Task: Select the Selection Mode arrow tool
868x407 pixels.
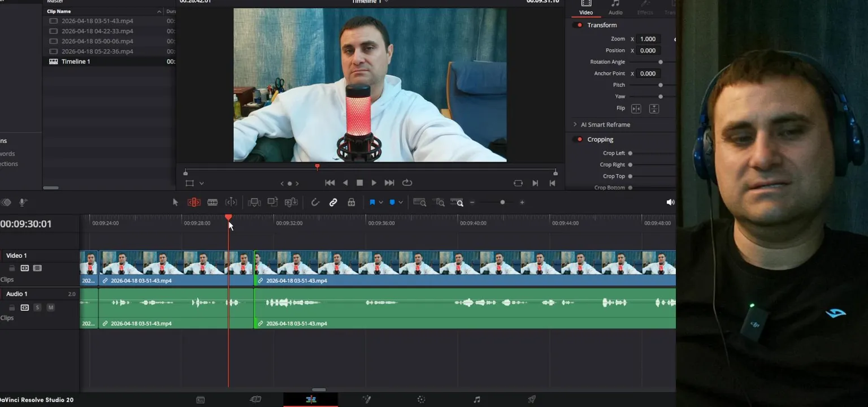Action: click(x=175, y=202)
